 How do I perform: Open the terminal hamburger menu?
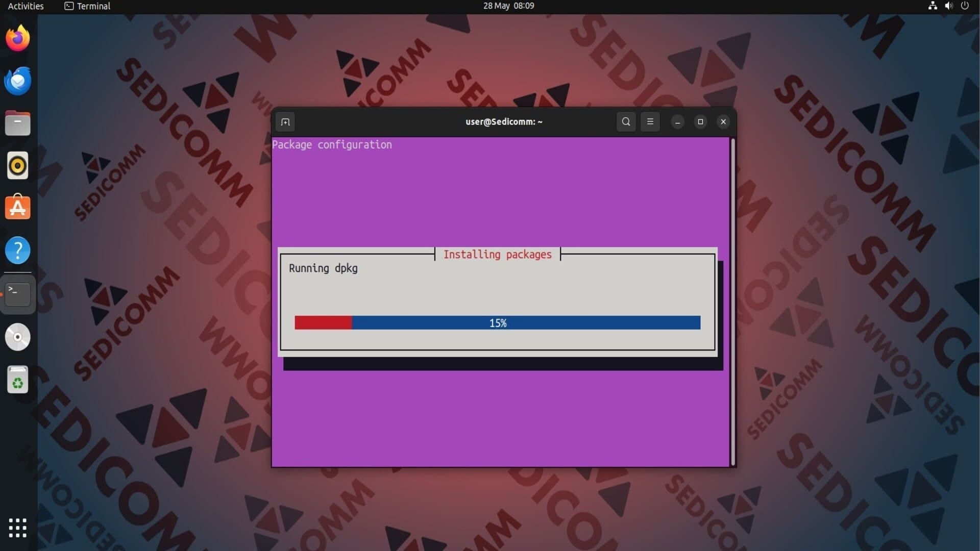tap(650, 121)
